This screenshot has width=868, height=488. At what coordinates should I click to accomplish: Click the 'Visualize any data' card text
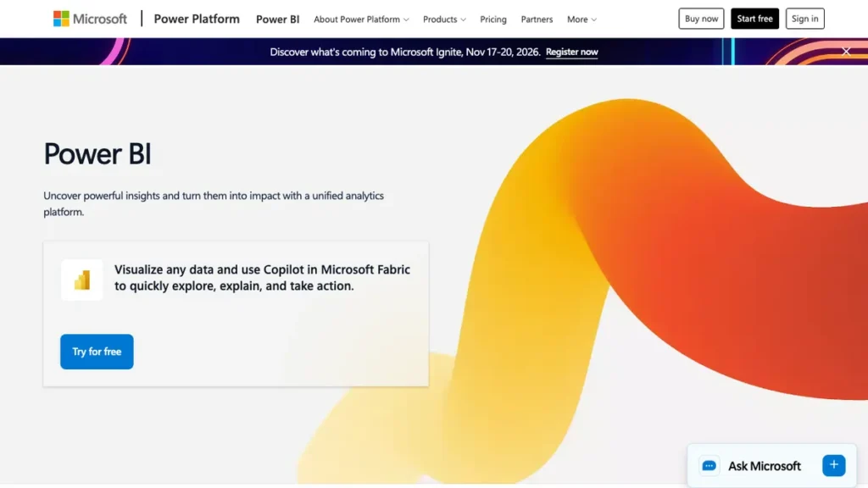[262, 278]
